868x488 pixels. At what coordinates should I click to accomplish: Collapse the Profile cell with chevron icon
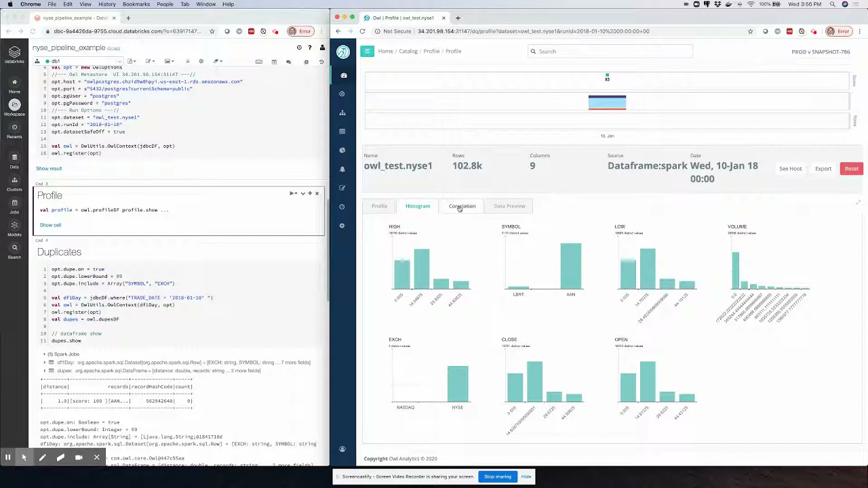[x=302, y=193]
